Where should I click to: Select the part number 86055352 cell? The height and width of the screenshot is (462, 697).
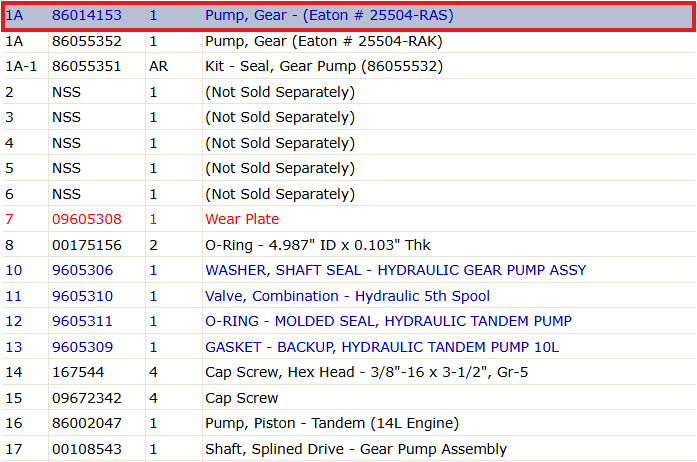coord(87,41)
